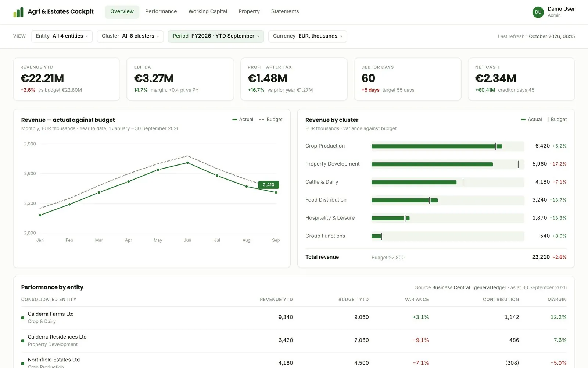Image resolution: width=588 pixels, height=368 pixels.
Task: Toggle the Budget legend in Revenue by cluster
Action: point(557,120)
